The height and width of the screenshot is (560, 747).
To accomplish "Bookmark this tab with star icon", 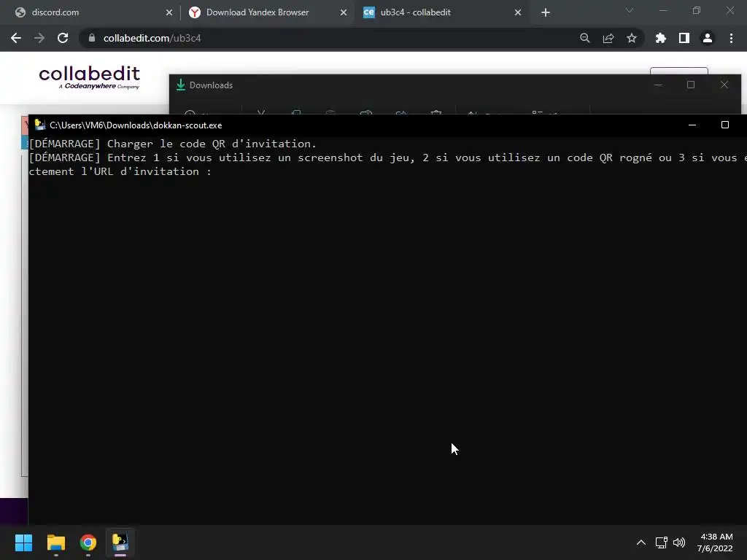I will [631, 38].
